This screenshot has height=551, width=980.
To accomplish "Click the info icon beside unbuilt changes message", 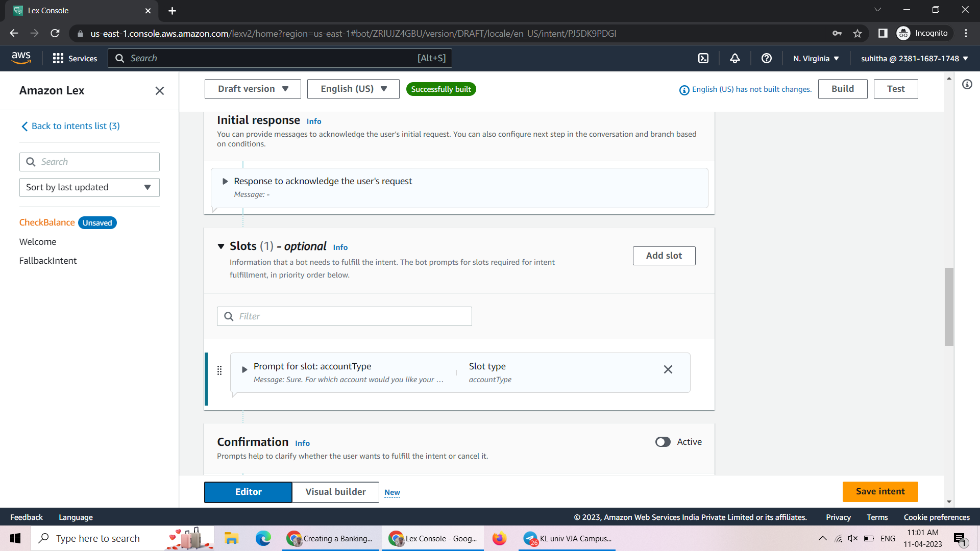I will click(684, 90).
